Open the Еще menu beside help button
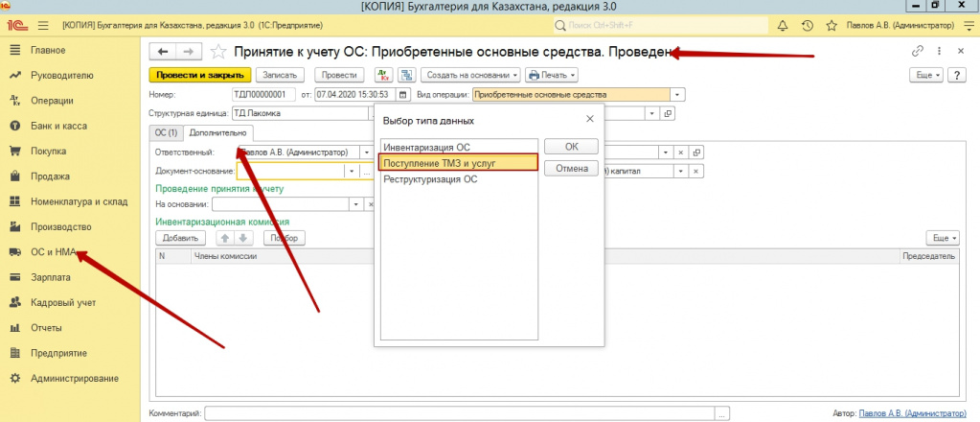Image resolution: width=980 pixels, height=422 pixels. tap(927, 75)
